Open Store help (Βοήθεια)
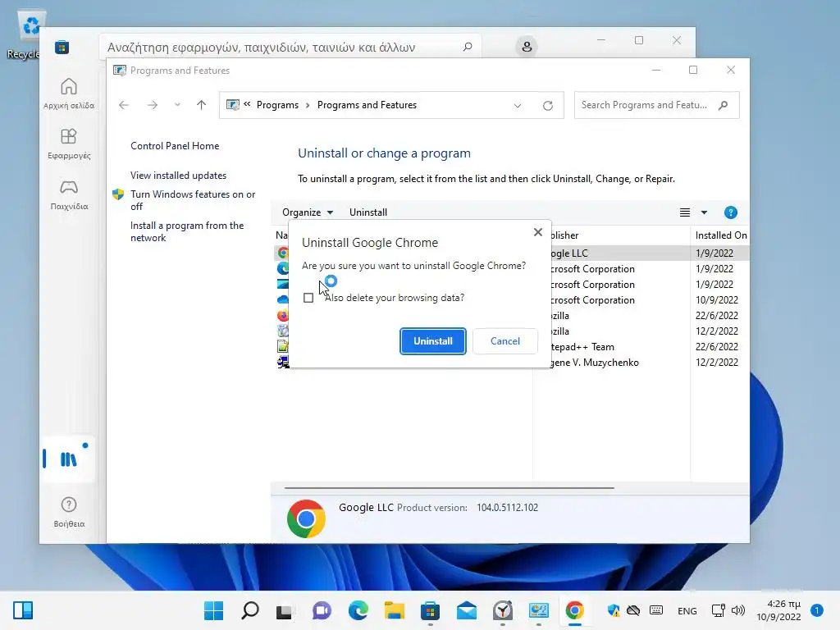The height and width of the screenshot is (630, 840). 69,512
